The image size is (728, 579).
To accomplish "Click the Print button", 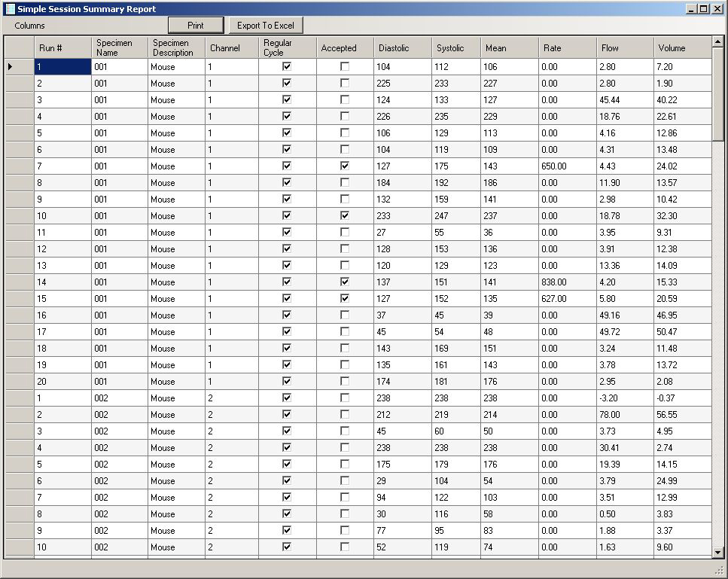I will (x=196, y=26).
